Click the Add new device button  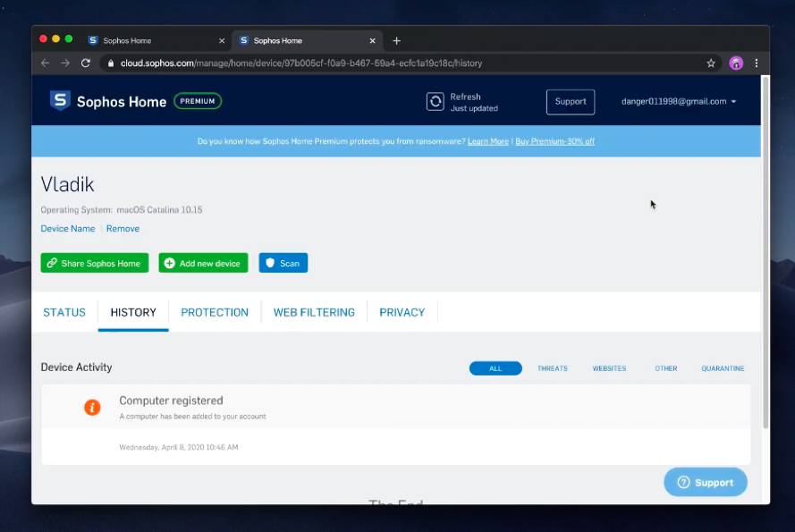[203, 263]
